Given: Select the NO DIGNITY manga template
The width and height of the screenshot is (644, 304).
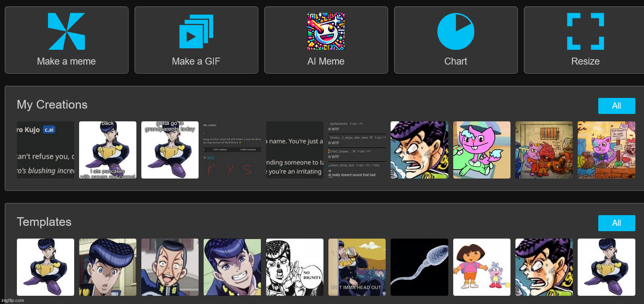Looking at the screenshot, I should click(x=295, y=267).
